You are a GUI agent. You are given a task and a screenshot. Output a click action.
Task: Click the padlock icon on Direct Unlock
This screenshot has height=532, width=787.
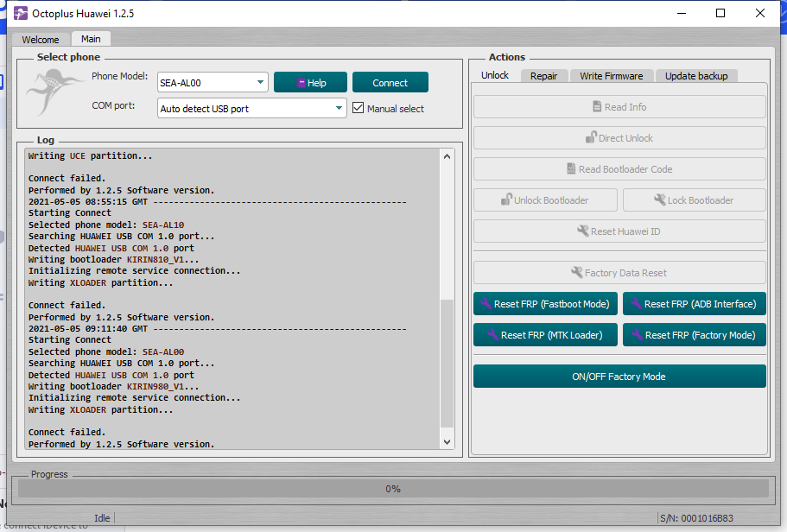tap(591, 137)
